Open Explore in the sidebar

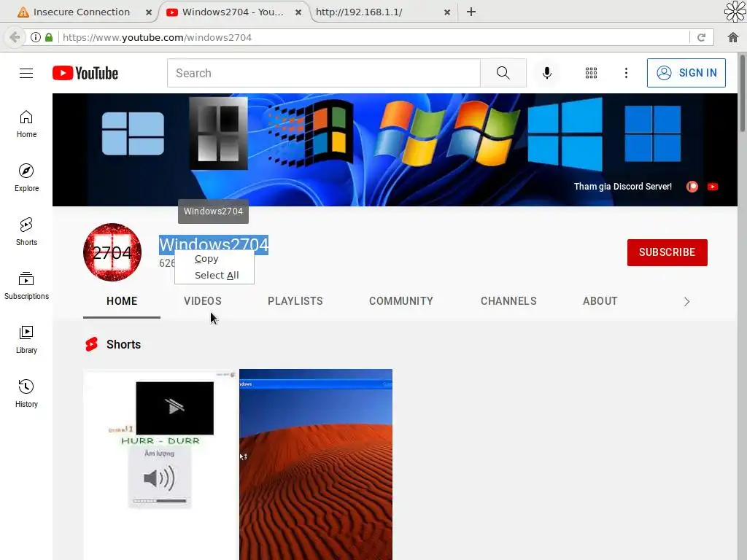[x=26, y=178]
